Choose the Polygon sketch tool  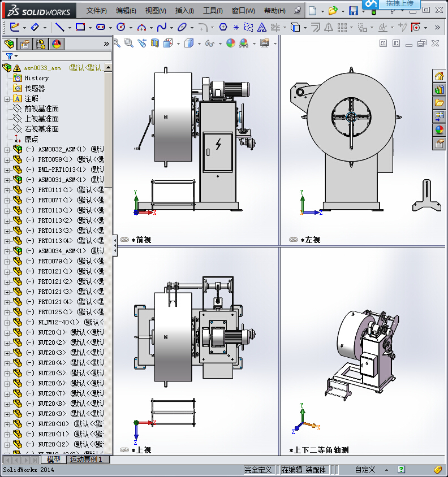pyautogui.click(x=223, y=27)
